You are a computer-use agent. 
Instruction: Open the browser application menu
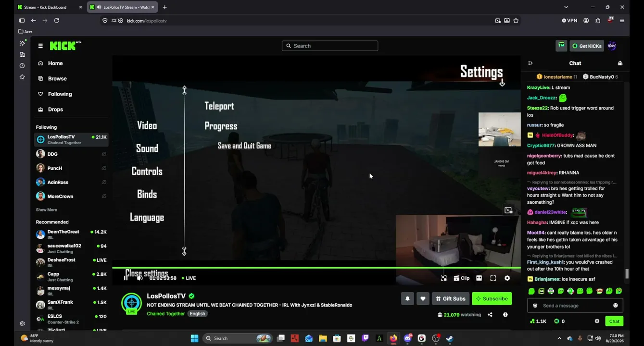point(622,21)
